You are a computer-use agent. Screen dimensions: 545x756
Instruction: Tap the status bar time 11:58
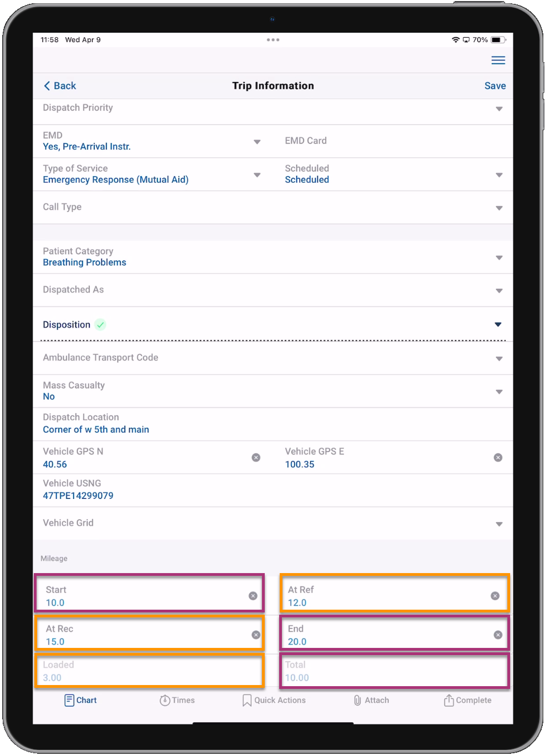point(49,40)
